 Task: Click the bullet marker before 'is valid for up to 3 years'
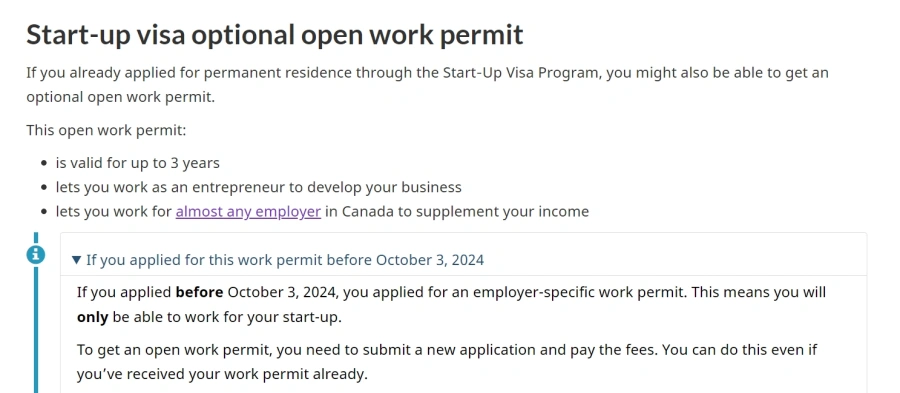[45, 164]
